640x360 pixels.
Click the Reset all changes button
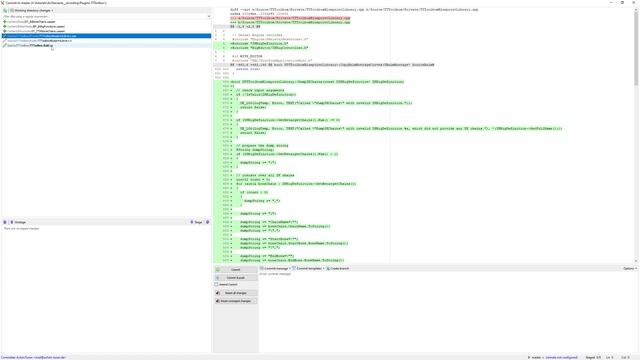click(x=236, y=293)
